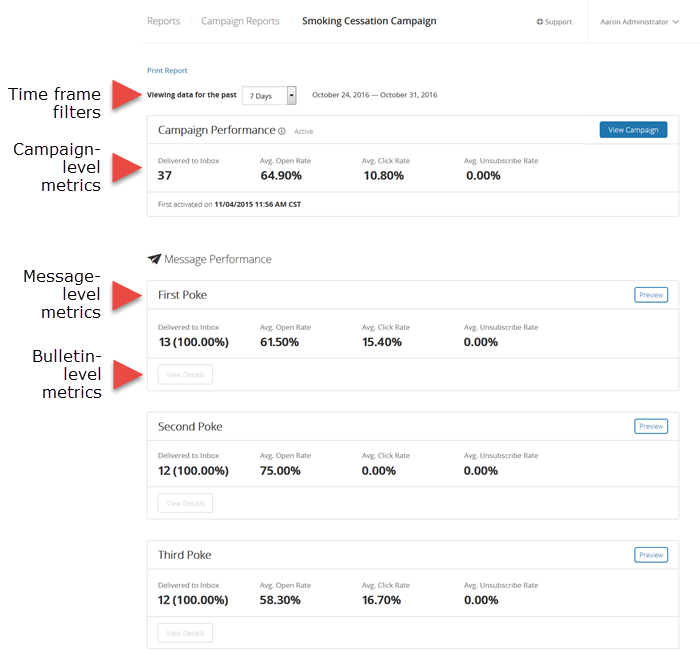Click View Details under Third Poke
This screenshot has height=655, width=700.
pos(185,633)
